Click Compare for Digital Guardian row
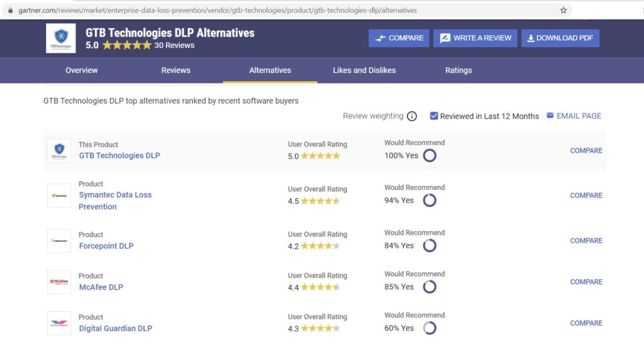 click(x=586, y=323)
